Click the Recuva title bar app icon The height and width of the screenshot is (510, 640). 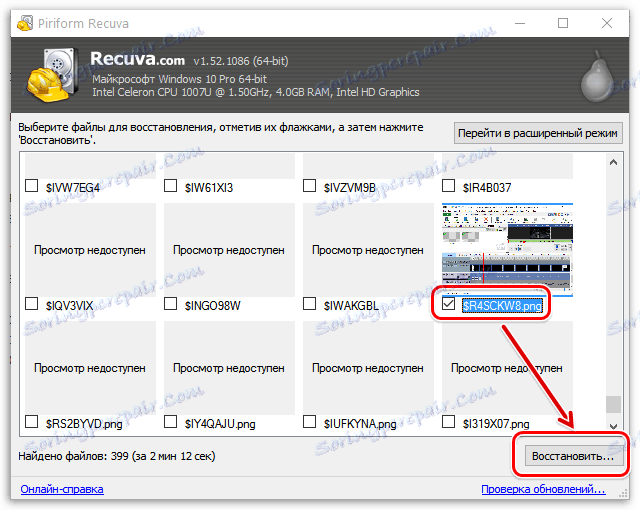(x=25, y=23)
